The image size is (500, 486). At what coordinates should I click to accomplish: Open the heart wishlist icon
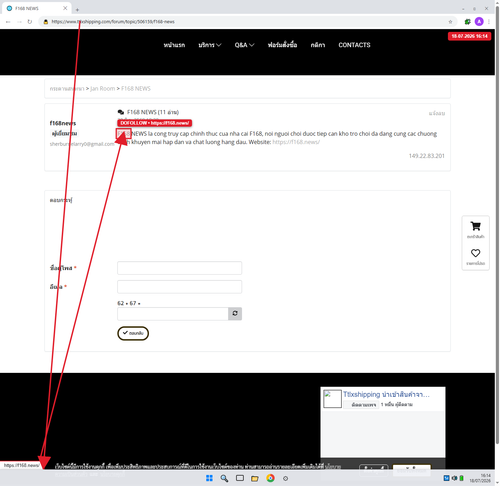[x=475, y=253]
